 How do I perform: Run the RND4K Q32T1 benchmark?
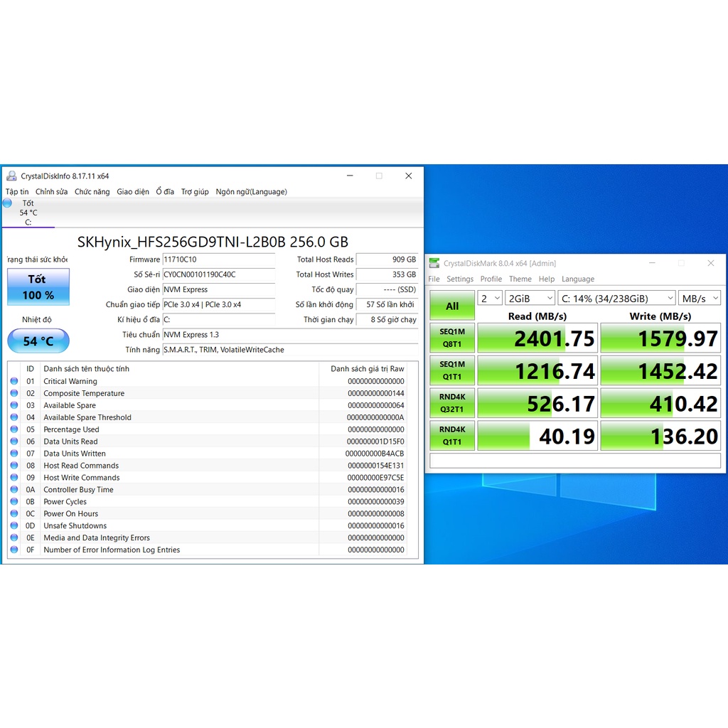click(x=452, y=403)
